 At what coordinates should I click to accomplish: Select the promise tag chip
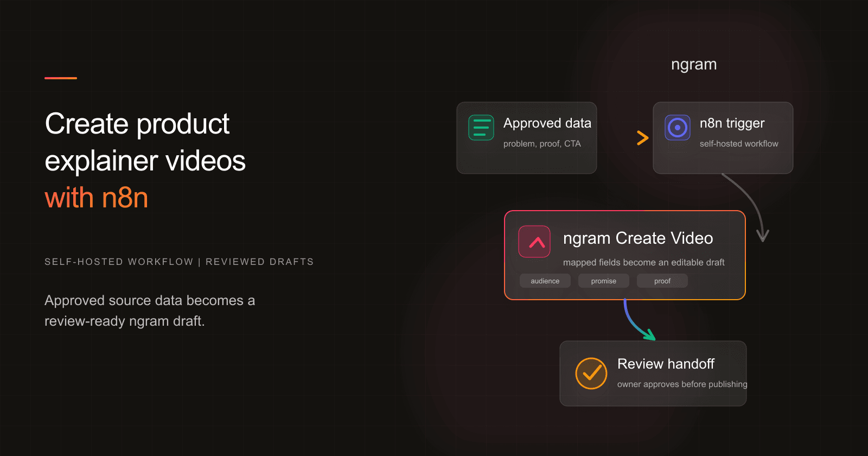coord(604,281)
